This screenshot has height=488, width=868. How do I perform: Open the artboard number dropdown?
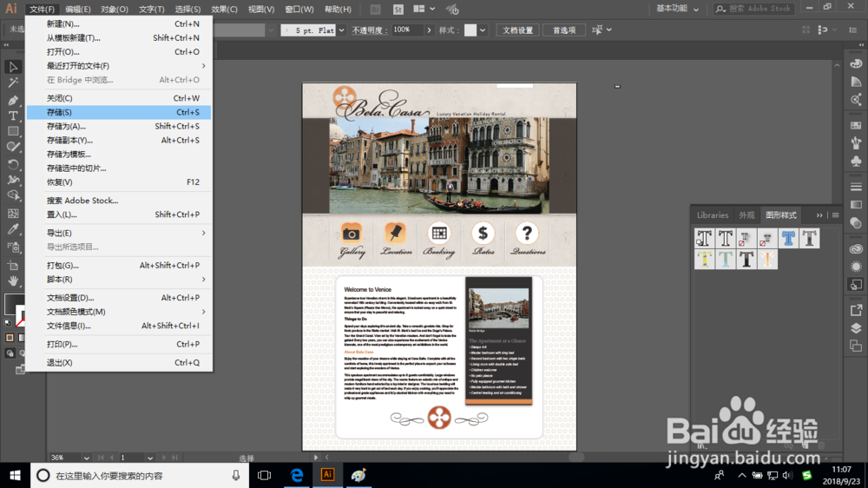click(150, 458)
